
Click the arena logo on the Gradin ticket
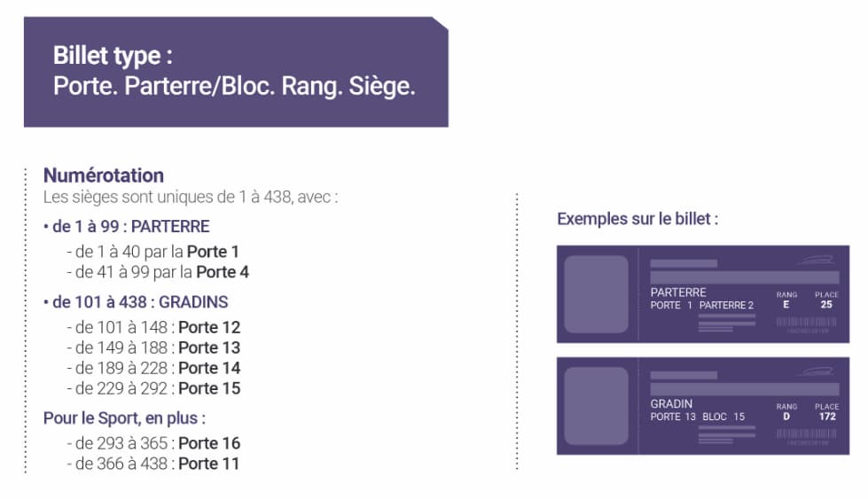pyautogui.click(x=816, y=372)
